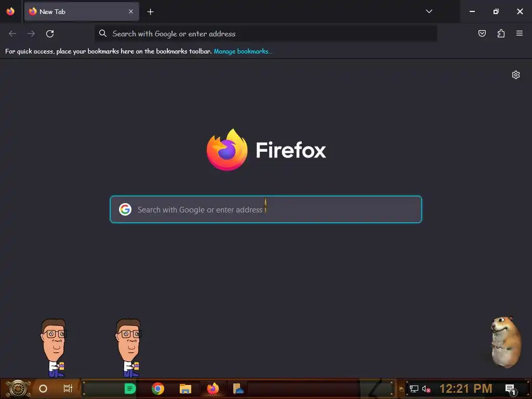Open the Firefox application hamburger menu

(x=520, y=33)
